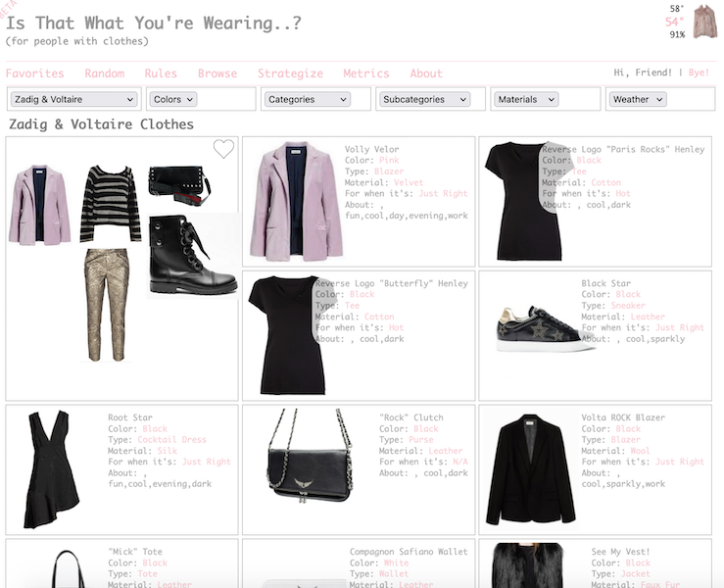This screenshot has height=588, width=724.
Task: Click Black color on Paris Rocks Henley
Action: click(589, 161)
